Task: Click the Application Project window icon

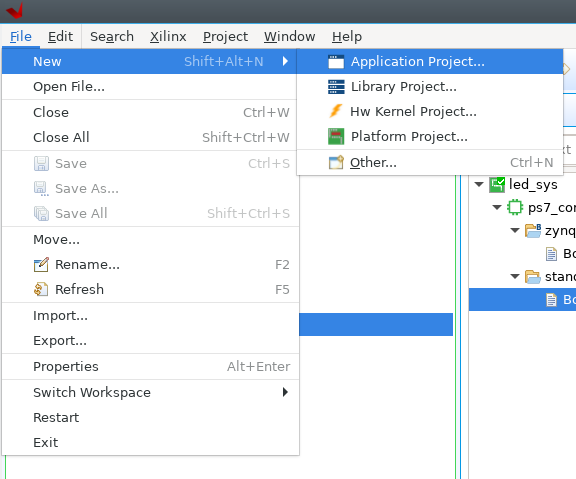Action: [x=336, y=62]
